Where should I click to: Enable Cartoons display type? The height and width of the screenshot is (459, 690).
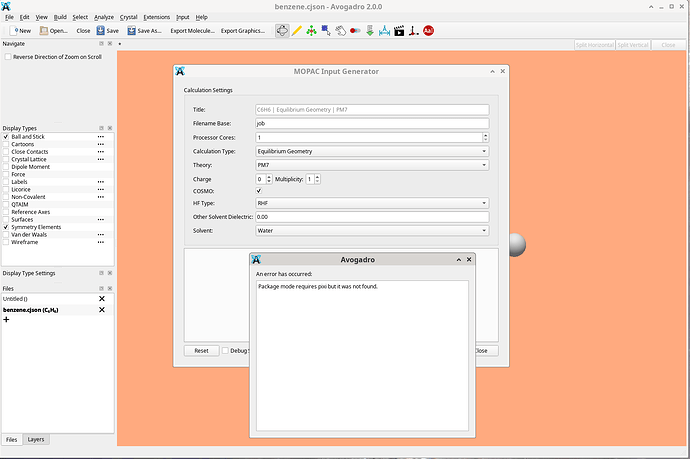coord(6,144)
